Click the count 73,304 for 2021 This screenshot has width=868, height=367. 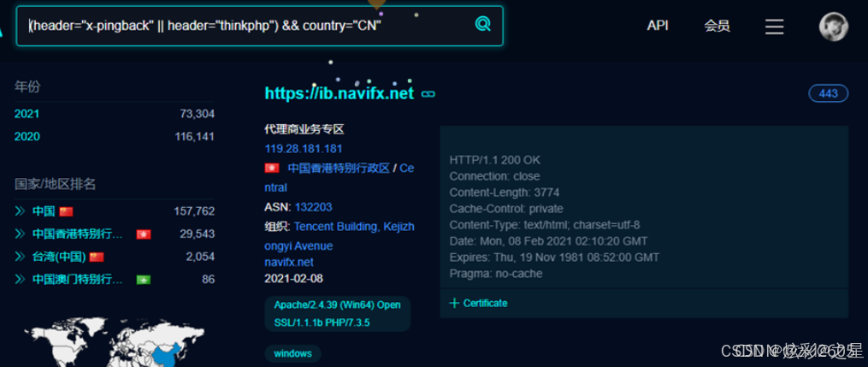pos(197,114)
